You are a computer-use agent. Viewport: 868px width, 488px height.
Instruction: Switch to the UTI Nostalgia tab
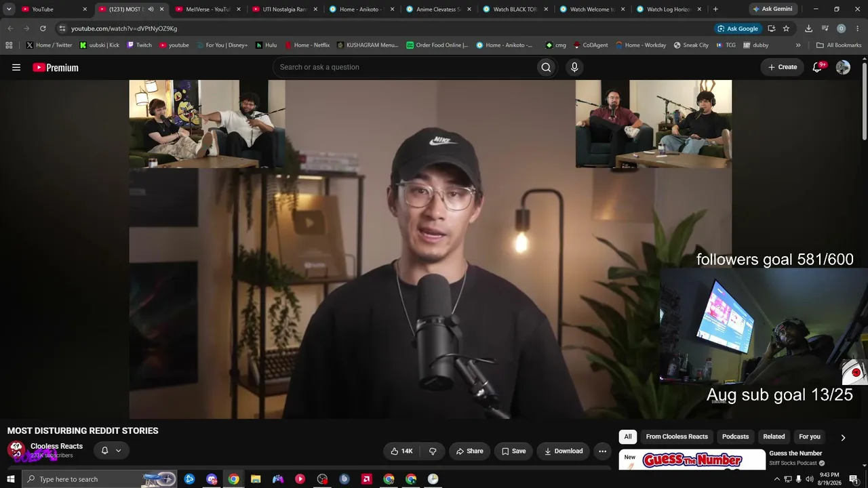pyautogui.click(x=285, y=9)
